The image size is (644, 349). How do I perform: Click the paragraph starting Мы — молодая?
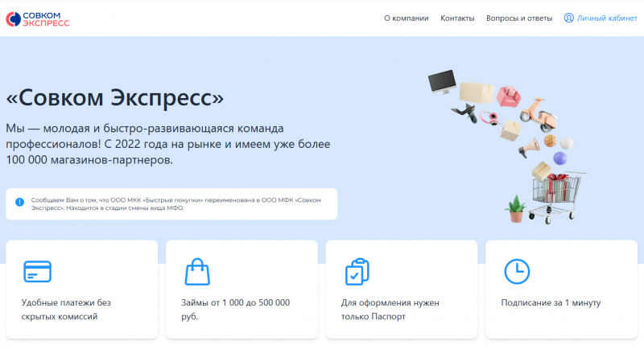point(168,144)
